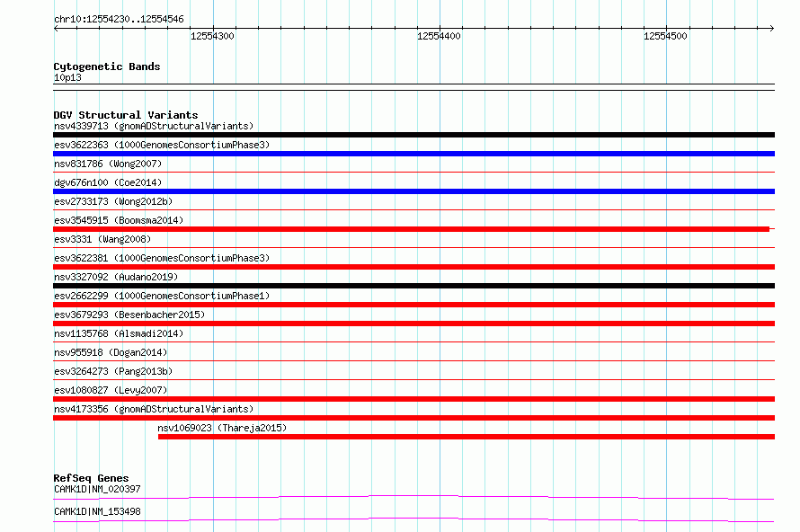The image size is (800, 532).
Task: Select the red esv3679293 variant bar
Action: tap(413, 324)
